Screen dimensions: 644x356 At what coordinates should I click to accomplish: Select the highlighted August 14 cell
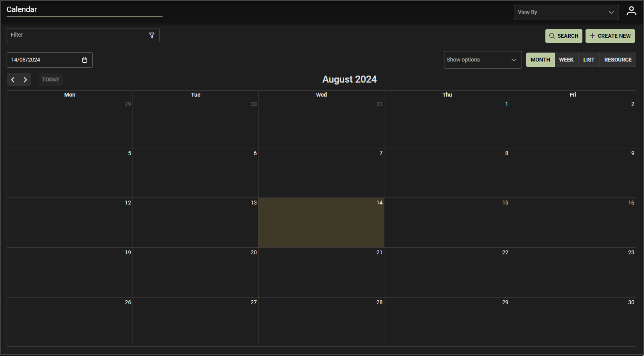[x=321, y=223]
